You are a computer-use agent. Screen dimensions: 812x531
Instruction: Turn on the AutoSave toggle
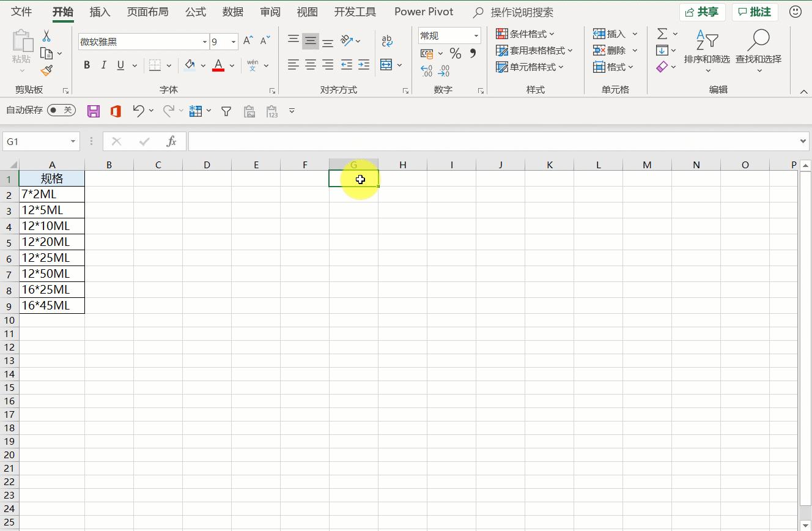click(x=61, y=111)
